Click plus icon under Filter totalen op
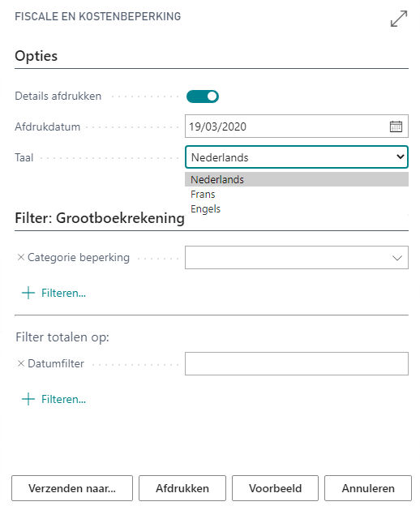Image resolution: width=420 pixels, height=506 pixels. (x=28, y=399)
